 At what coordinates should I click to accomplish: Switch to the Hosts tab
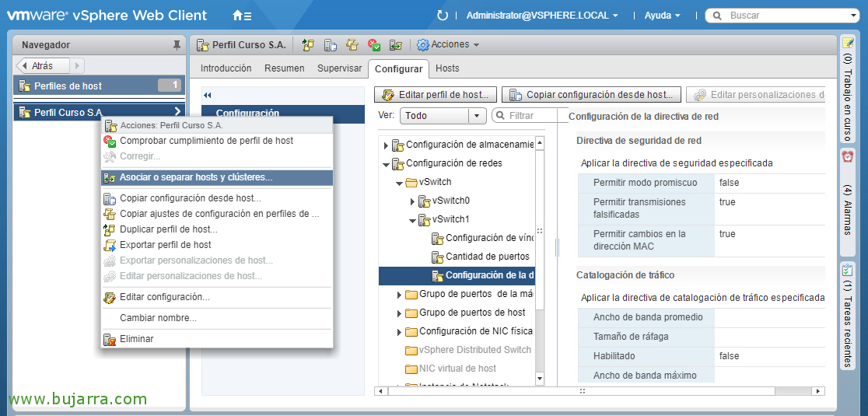point(447,68)
